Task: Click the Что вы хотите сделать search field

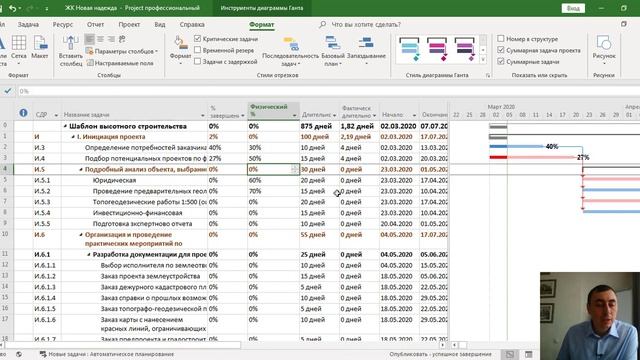Action: tap(366, 24)
